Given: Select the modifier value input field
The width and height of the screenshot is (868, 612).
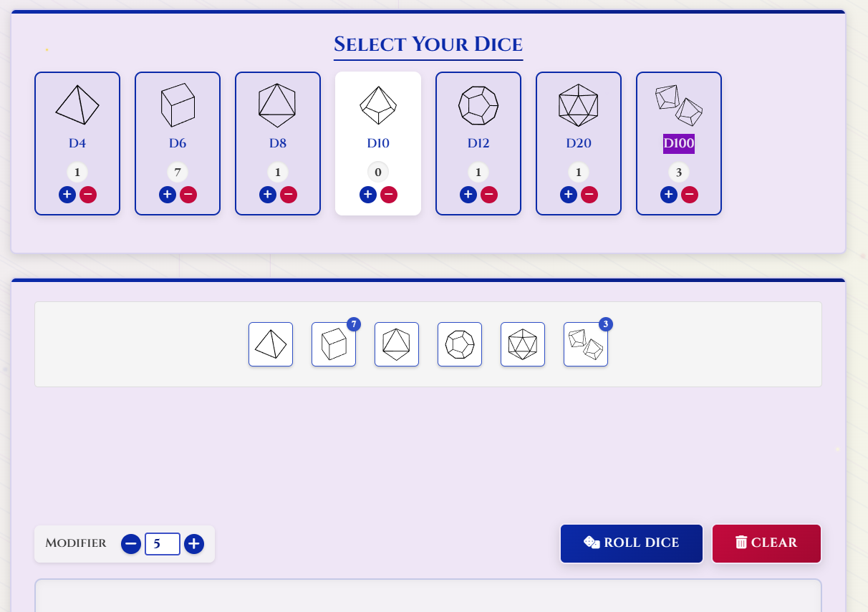Looking at the screenshot, I should (162, 544).
